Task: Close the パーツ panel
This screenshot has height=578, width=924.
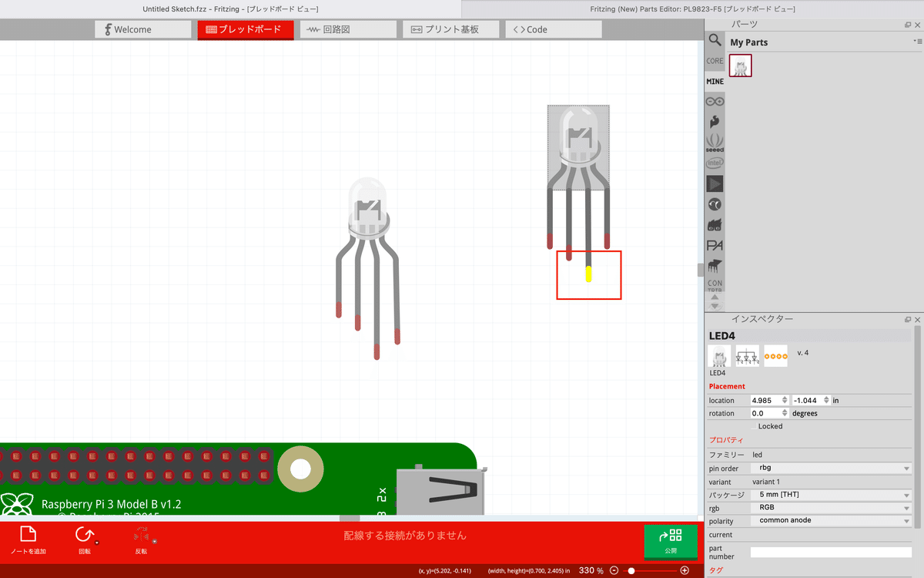Action: [x=918, y=25]
